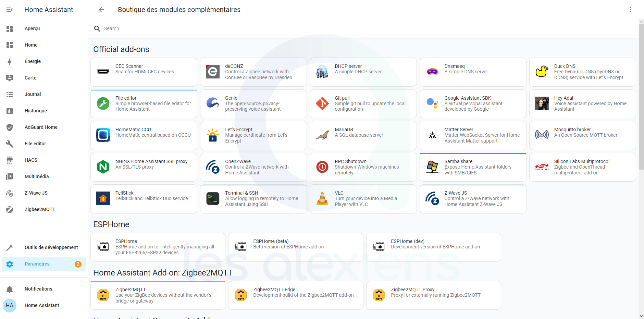The height and width of the screenshot is (319, 644).
Task: Open the Dnsmasq add-on card
Action: pos(473,72)
